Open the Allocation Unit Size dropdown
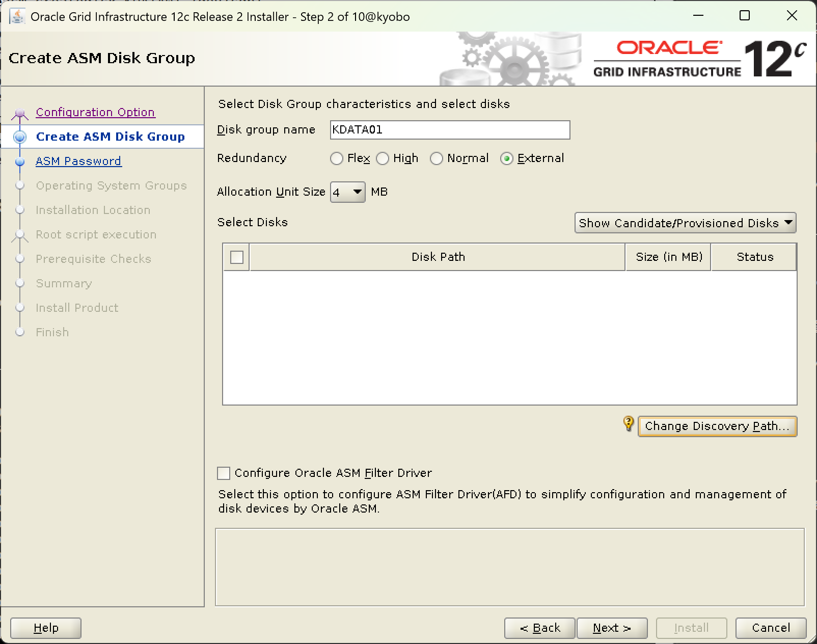817x644 pixels. click(348, 192)
